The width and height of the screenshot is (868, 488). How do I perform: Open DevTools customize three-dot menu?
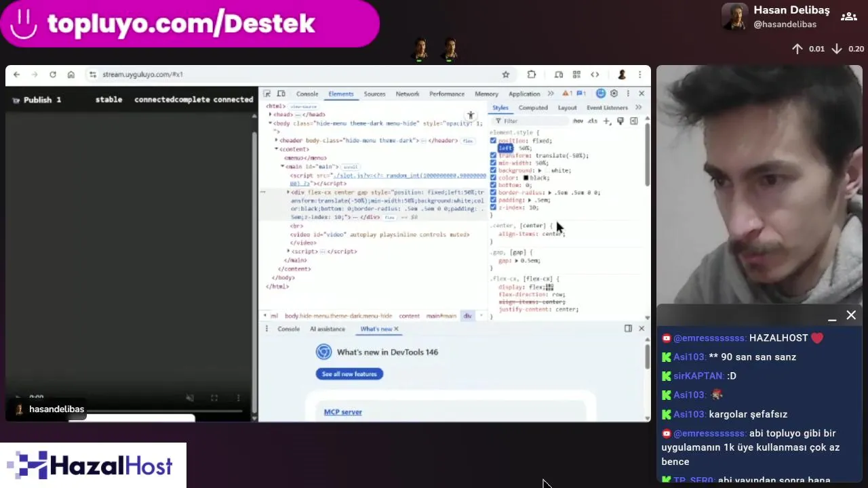click(x=628, y=94)
